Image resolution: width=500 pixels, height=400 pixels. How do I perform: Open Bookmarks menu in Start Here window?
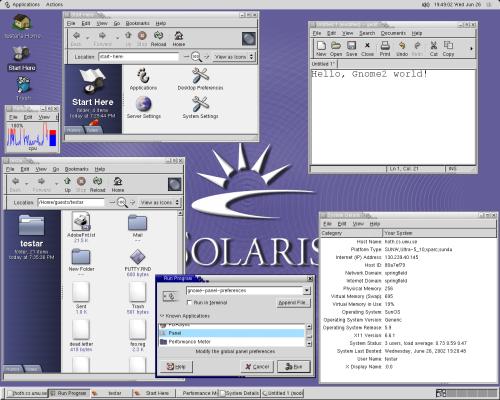(x=137, y=23)
